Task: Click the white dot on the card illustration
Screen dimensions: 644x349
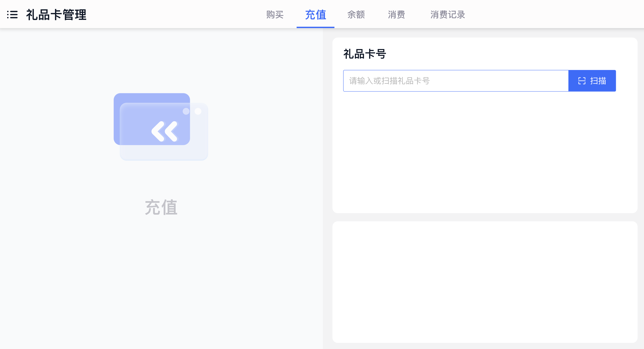Action: [198, 111]
